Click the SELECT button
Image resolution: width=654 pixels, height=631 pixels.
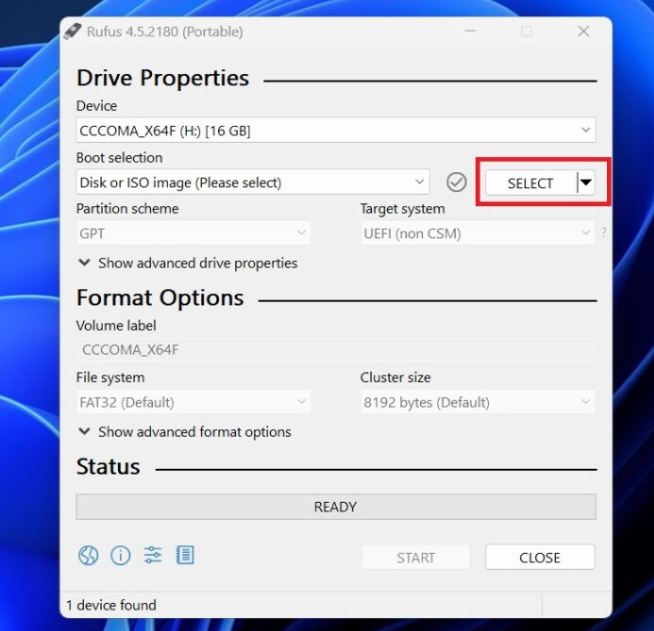tap(530, 183)
